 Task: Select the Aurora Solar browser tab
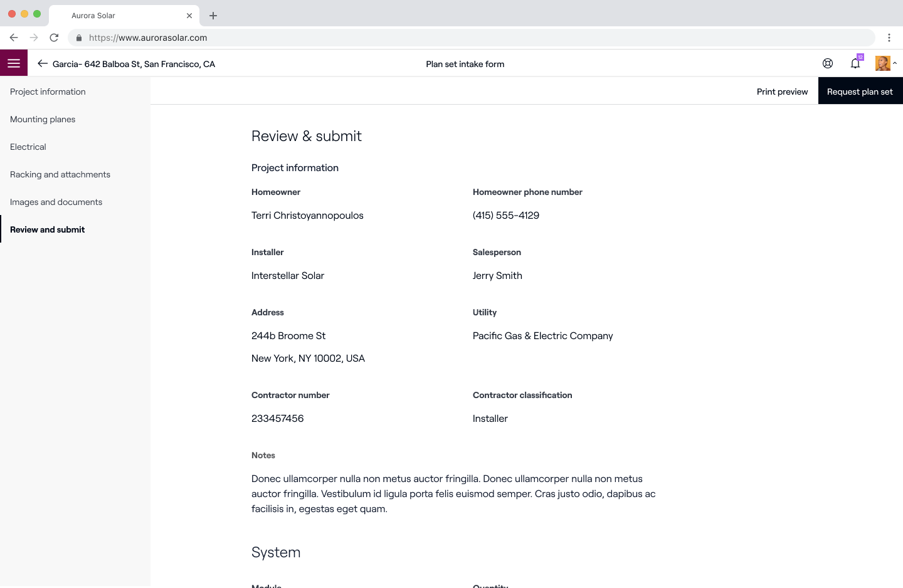pos(124,16)
